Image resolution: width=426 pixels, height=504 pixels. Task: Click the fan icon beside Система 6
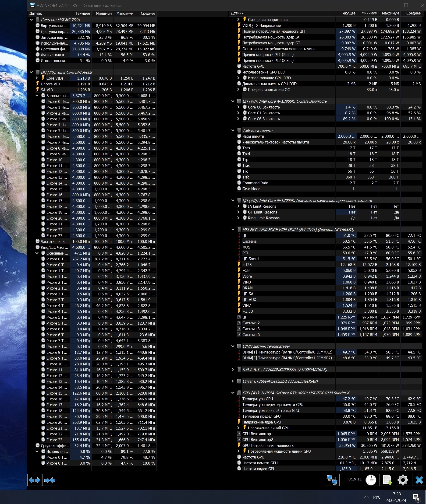(x=239, y=335)
